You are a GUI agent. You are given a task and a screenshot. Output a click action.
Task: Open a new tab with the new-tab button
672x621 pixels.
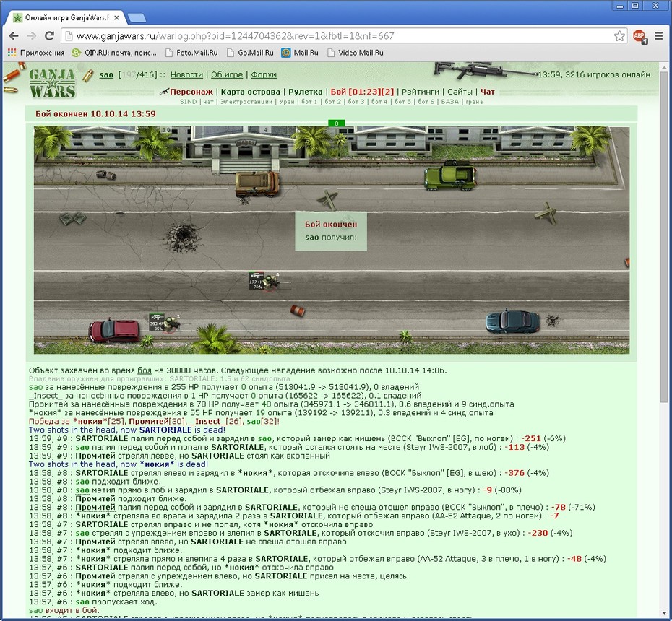click(x=137, y=18)
